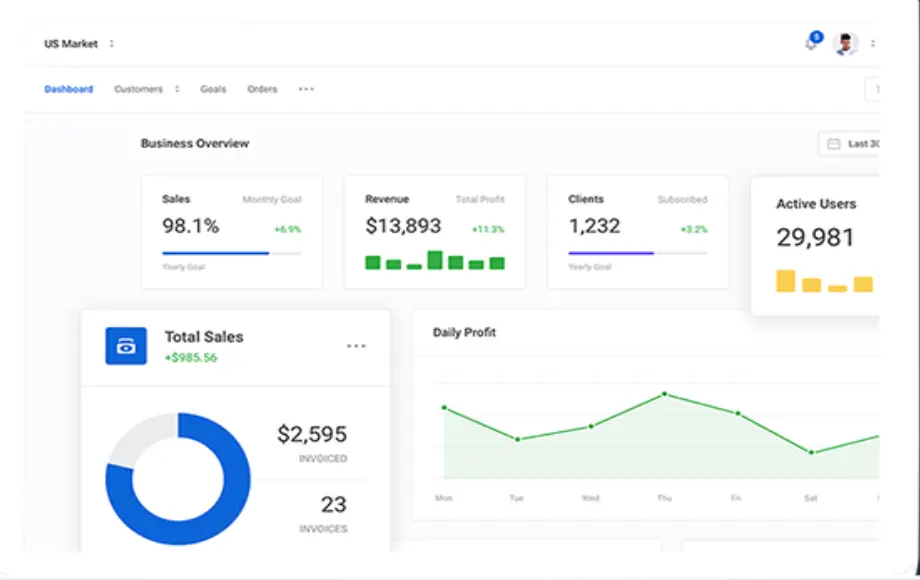Open the navigation overflow ellipsis menu
The image size is (920, 580).
(306, 89)
